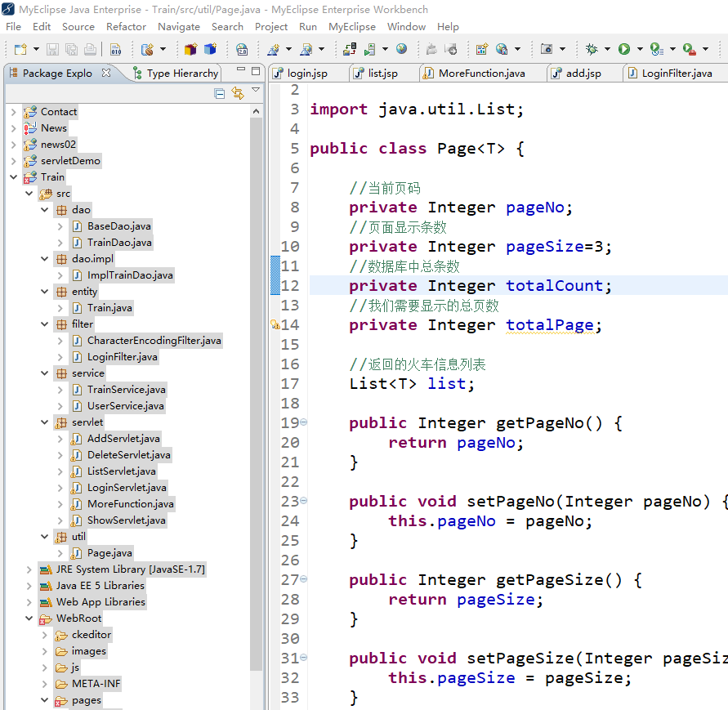The width and height of the screenshot is (728, 710).
Task: Select Page.java in the util package
Action: coord(109,553)
